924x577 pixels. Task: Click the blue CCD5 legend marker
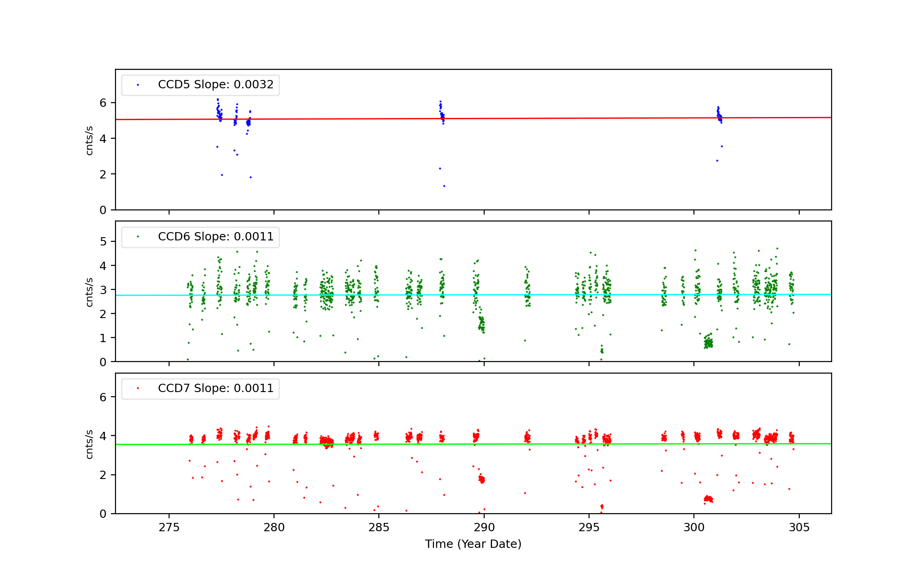[138, 85]
